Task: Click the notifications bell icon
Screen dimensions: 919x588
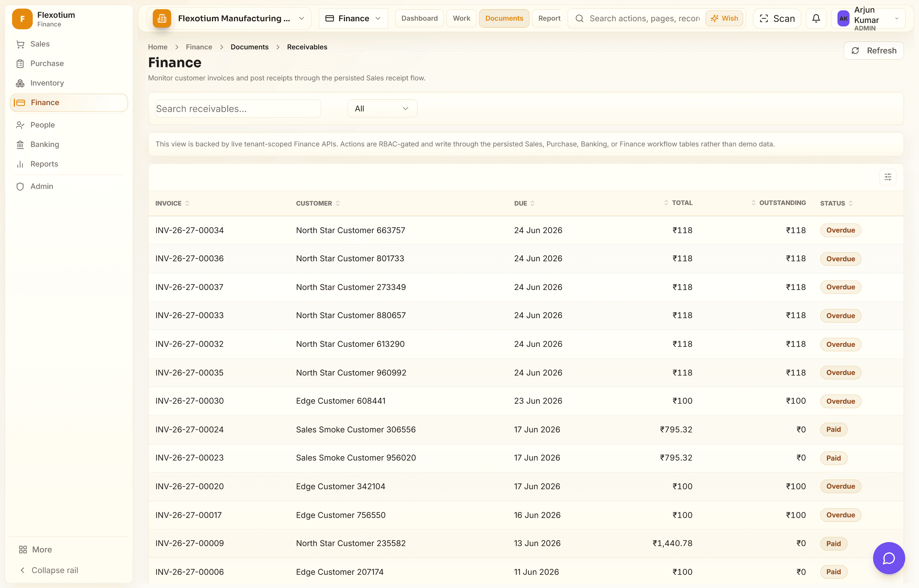Action: click(x=816, y=18)
